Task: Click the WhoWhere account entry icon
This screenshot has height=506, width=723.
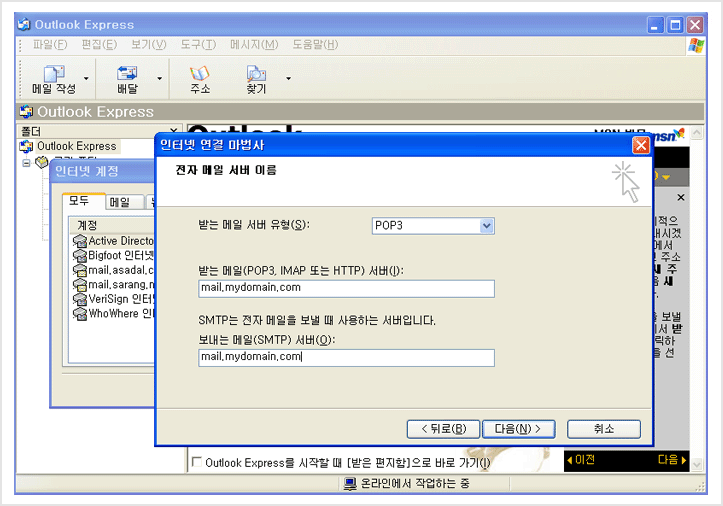Action: coord(80,314)
